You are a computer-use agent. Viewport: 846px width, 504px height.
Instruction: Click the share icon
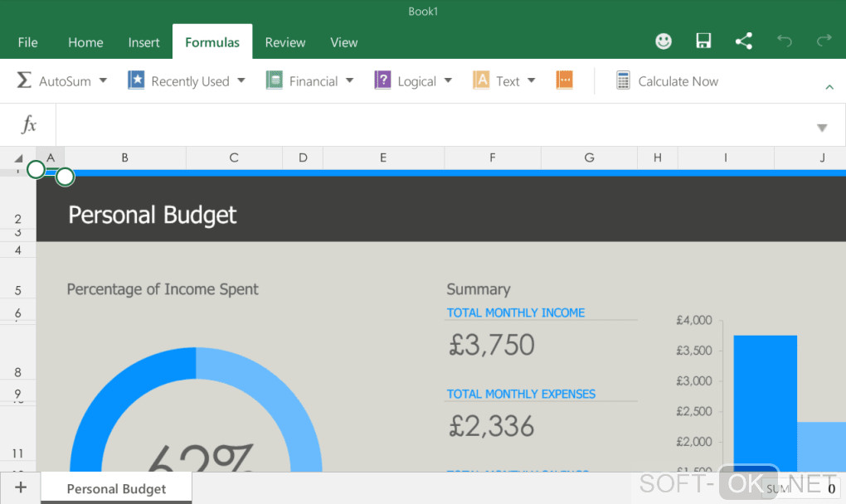click(x=743, y=41)
